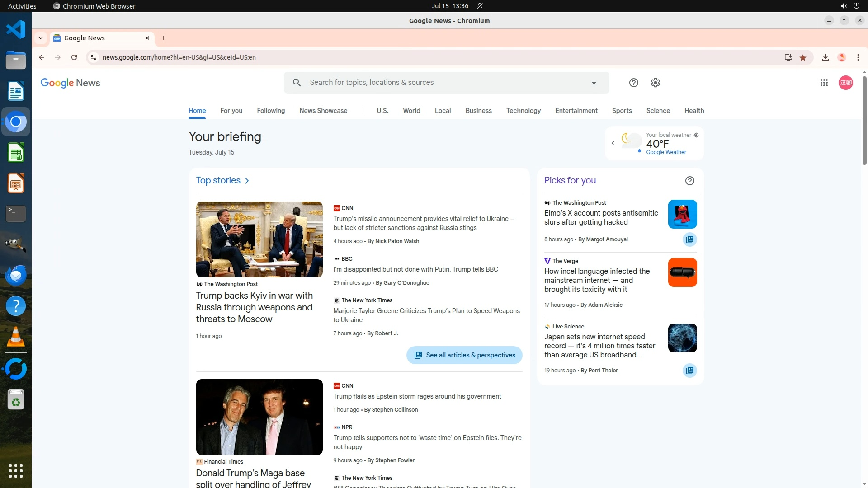Open the Google News settings gear
The image size is (868, 488).
(x=655, y=83)
